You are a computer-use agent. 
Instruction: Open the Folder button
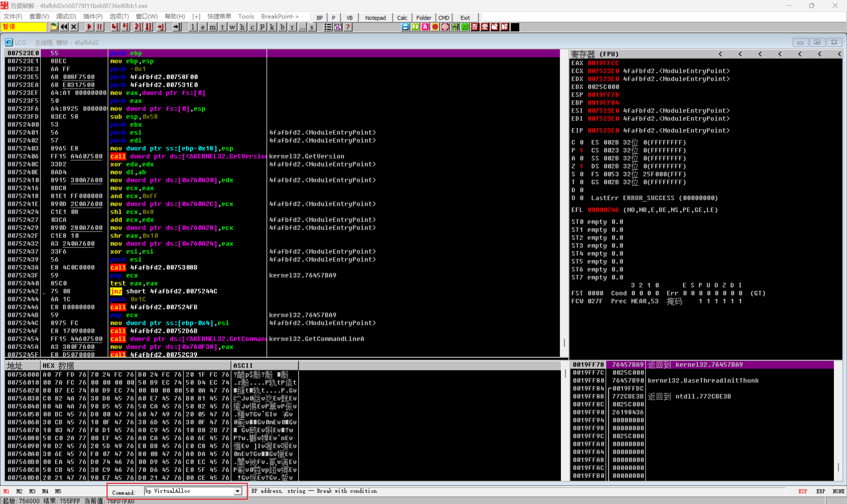pos(424,18)
